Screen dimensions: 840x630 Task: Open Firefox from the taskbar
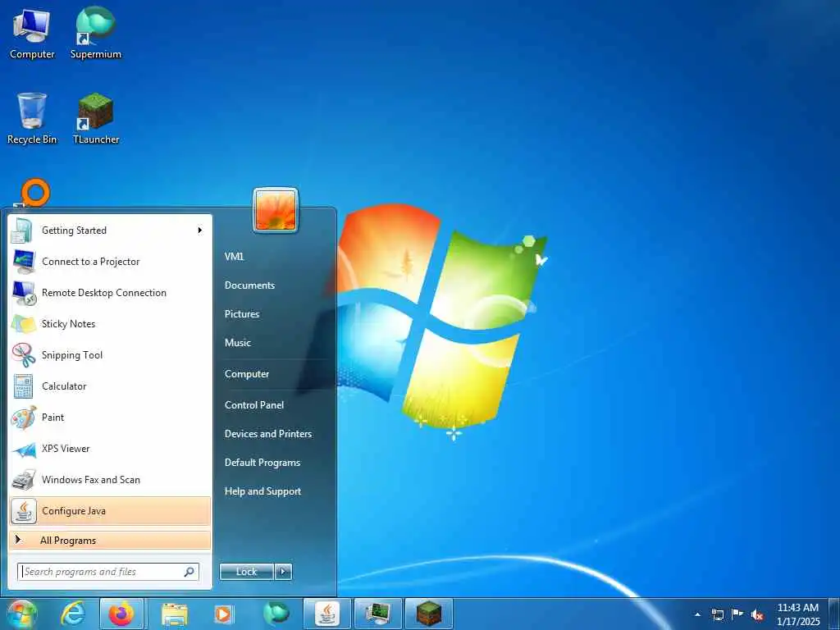(x=121, y=614)
